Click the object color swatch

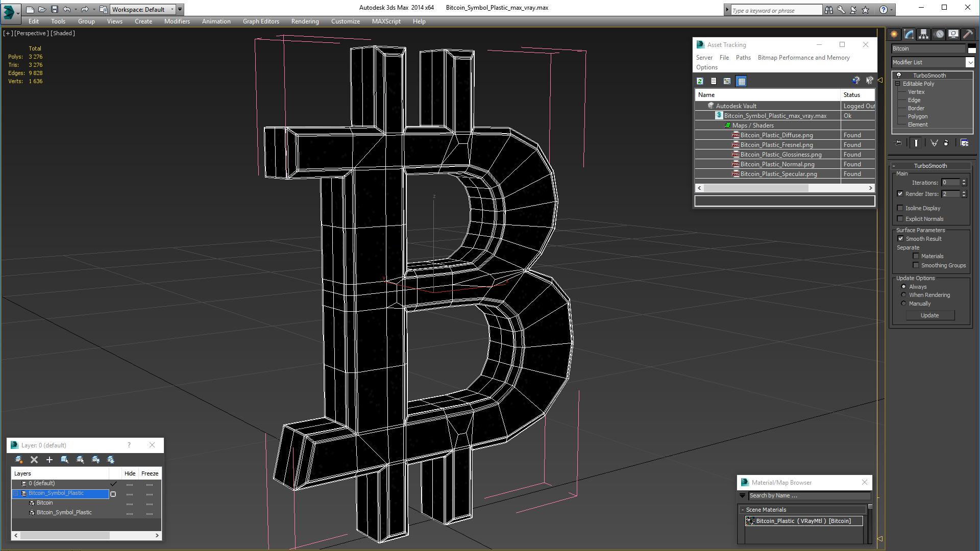coord(971,48)
